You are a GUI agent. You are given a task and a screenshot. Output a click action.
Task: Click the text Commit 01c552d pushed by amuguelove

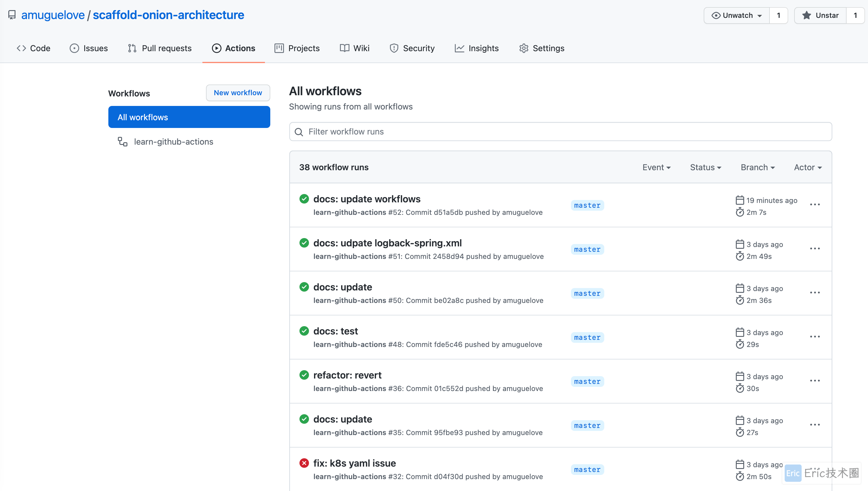[474, 388]
